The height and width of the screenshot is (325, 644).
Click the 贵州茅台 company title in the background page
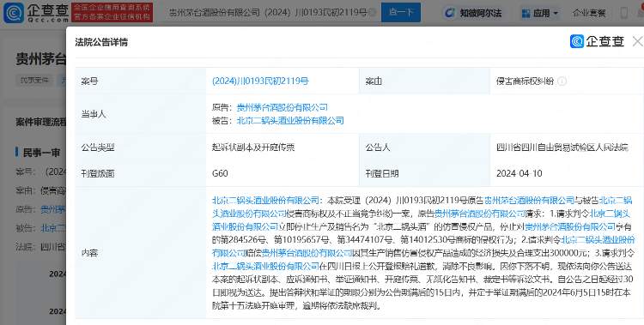[x=40, y=59]
